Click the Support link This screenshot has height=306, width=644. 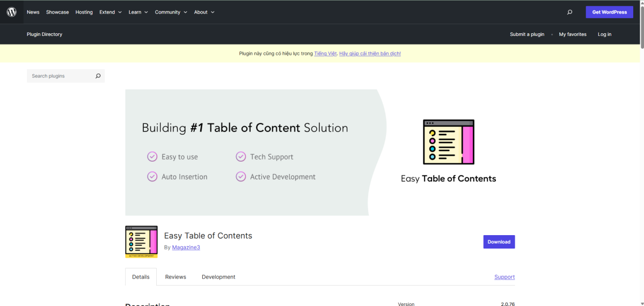coord(504,277)
